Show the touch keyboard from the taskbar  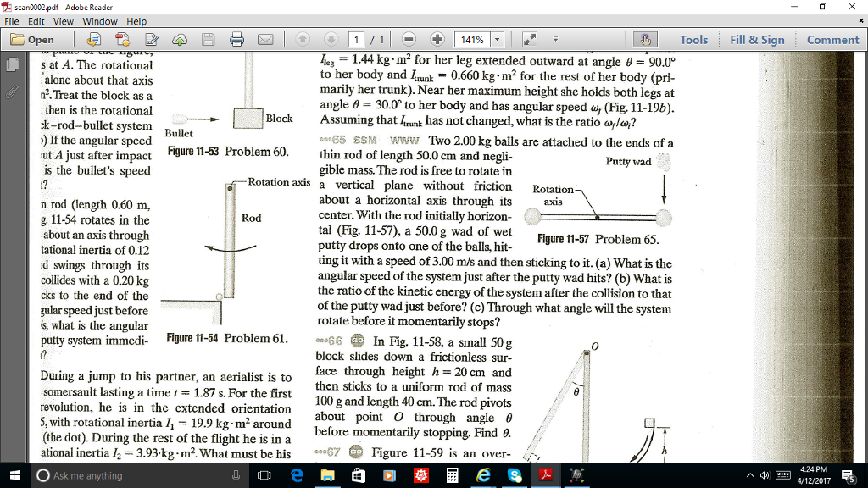click(x=783, y=477)
